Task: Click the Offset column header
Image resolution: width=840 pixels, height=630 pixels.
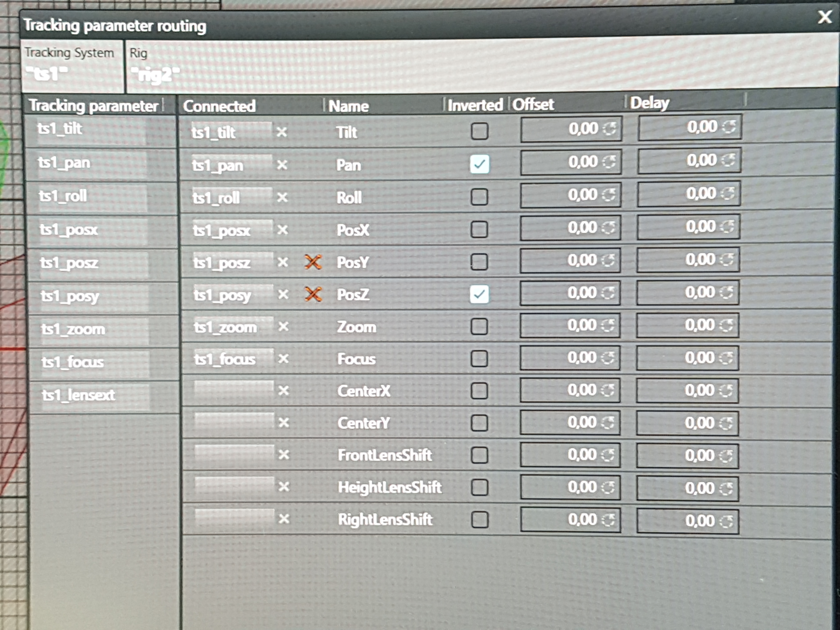Action: coord(533,104)
